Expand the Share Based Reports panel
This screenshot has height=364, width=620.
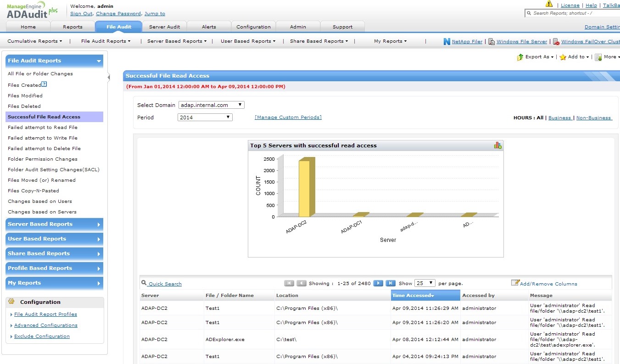(54, 253)
